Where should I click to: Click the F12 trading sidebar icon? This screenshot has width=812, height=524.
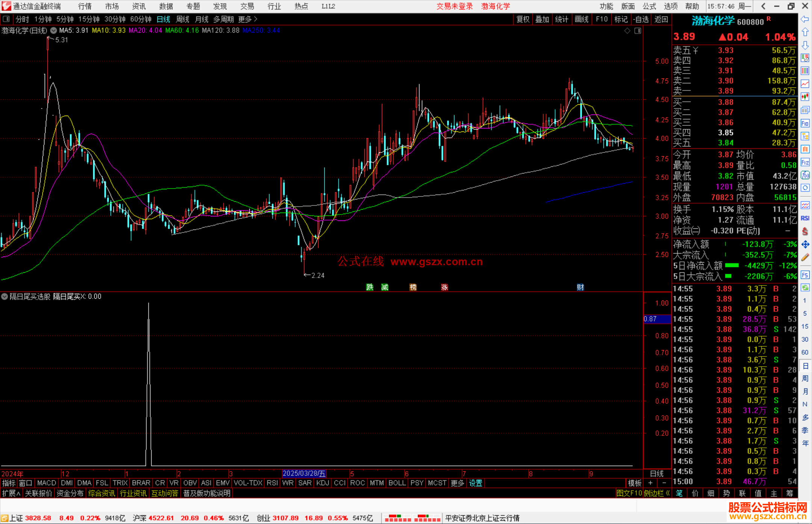pos(805,162)
